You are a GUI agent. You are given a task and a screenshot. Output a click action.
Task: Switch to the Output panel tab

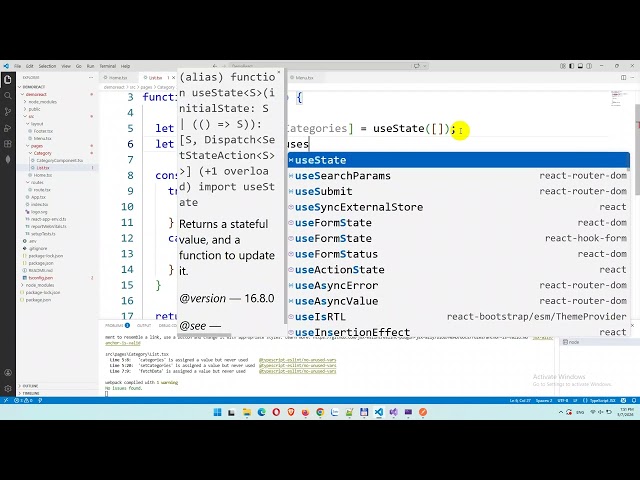144,325
